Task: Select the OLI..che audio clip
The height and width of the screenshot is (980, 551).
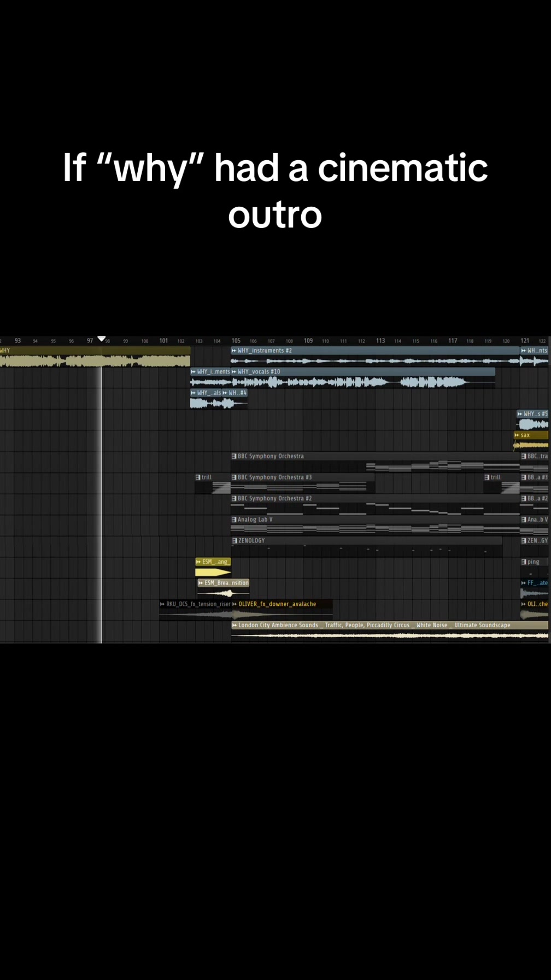Action: coord(534,610)
